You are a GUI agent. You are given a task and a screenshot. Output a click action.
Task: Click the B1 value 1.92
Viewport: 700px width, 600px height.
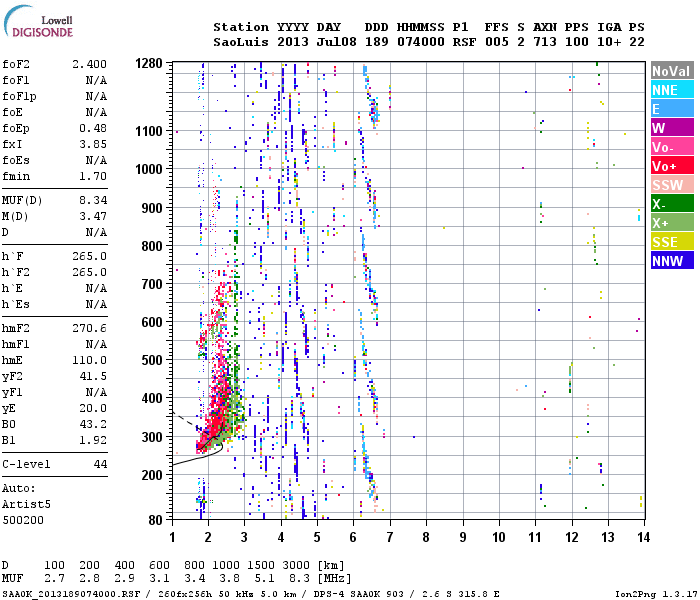click(x=93, y=440)
